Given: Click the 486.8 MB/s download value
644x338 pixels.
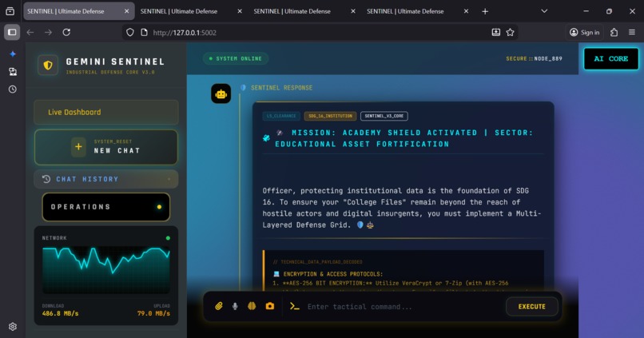Looking at the screenshot, I should (x=61, y=313).
